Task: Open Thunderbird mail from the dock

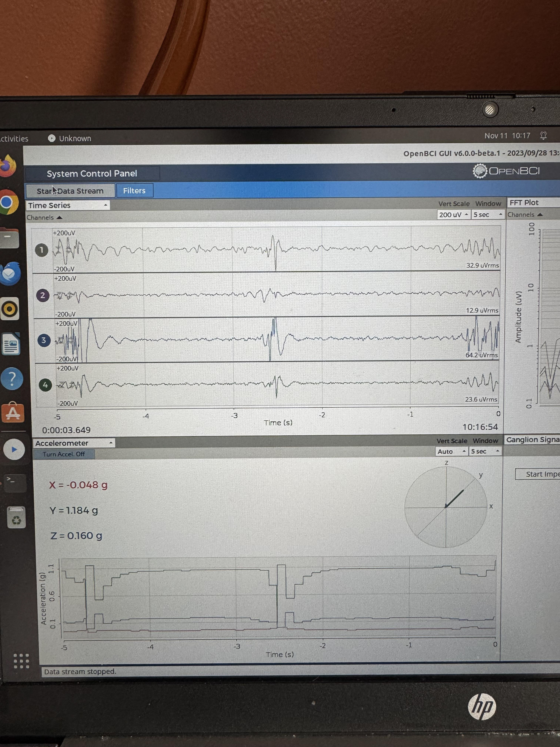Action: point(10,273)
